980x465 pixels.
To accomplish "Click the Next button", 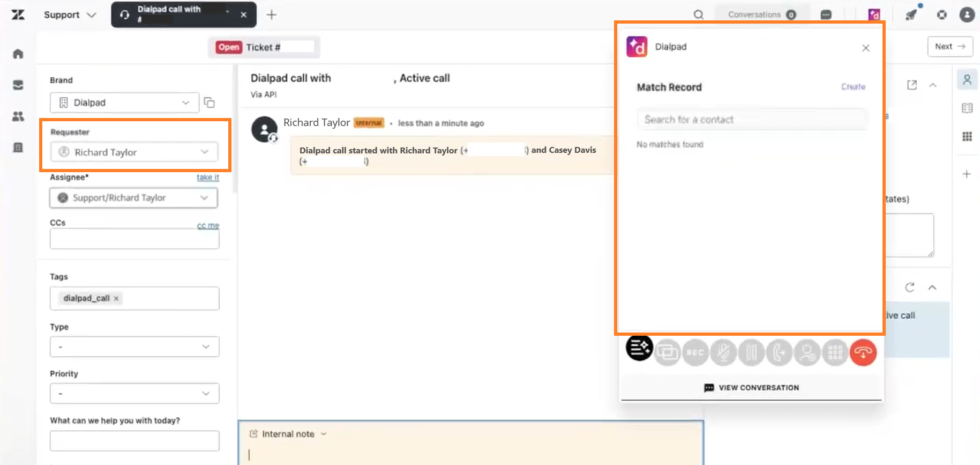I will click(950, 47).
